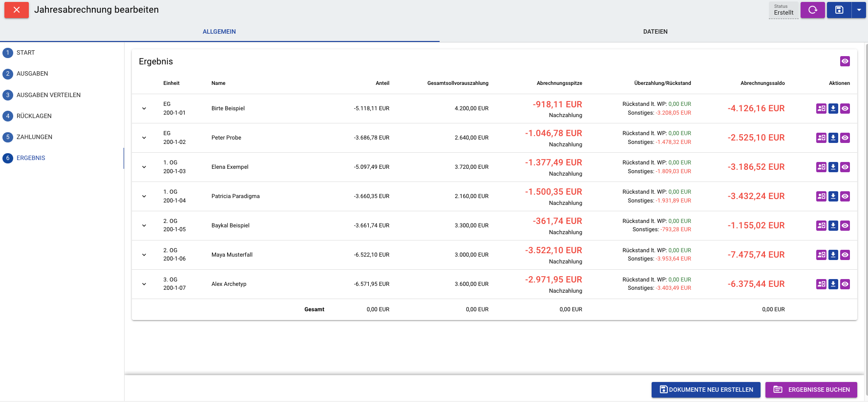Close the Jahresabrechnung editor with red X
868x402 pixels.
[17, 10]
